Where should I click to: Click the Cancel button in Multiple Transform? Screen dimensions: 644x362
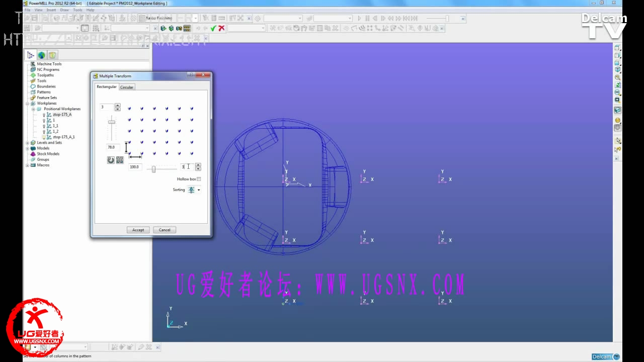tap(165, 230)
